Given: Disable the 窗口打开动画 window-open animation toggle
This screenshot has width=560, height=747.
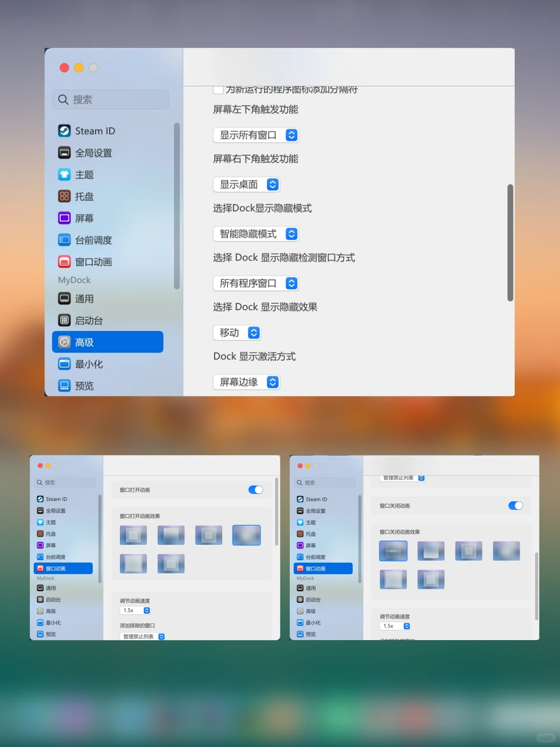Looking at the screenshot, I should (256, 490).
